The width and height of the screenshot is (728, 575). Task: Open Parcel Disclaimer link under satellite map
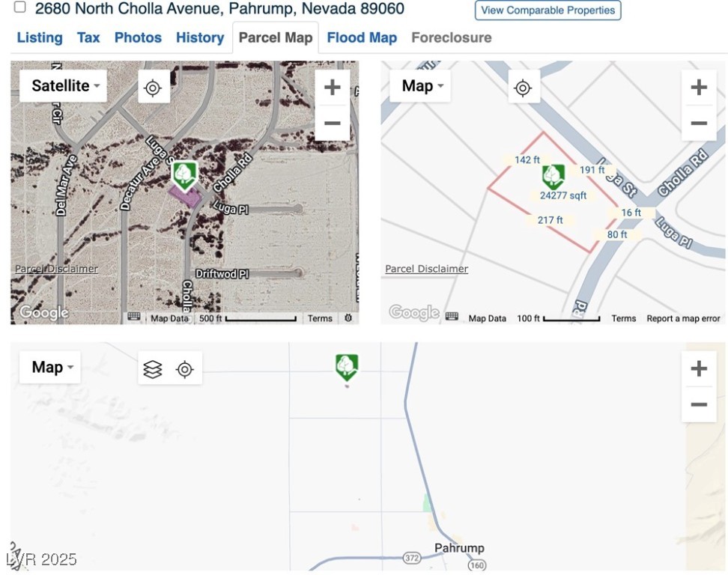(56, 269)
